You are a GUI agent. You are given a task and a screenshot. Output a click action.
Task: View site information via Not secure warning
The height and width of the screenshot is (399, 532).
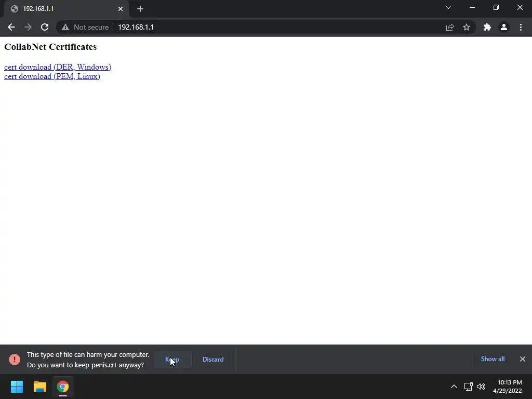(85, 27)
